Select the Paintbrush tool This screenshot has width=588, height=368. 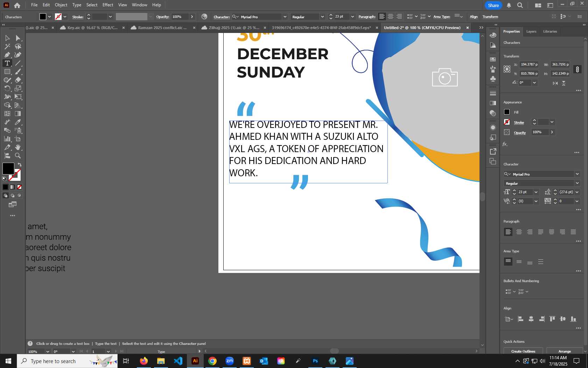point(18,71)
